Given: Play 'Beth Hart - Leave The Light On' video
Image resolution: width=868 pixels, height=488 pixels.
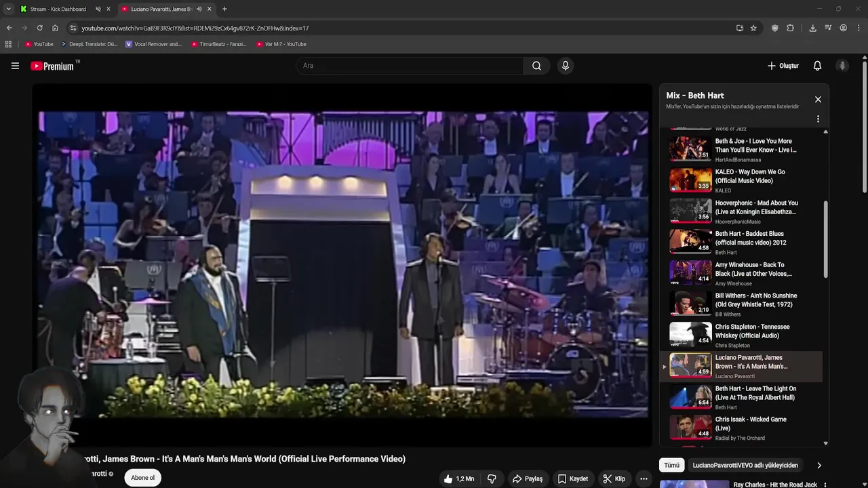Looking at the screenshot, I should point(743,396).
